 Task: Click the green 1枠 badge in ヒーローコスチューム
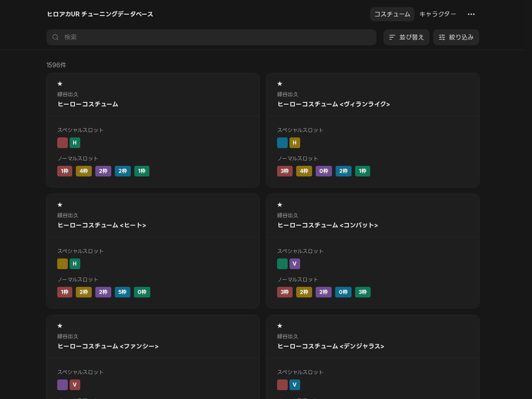tap(142, 171)
